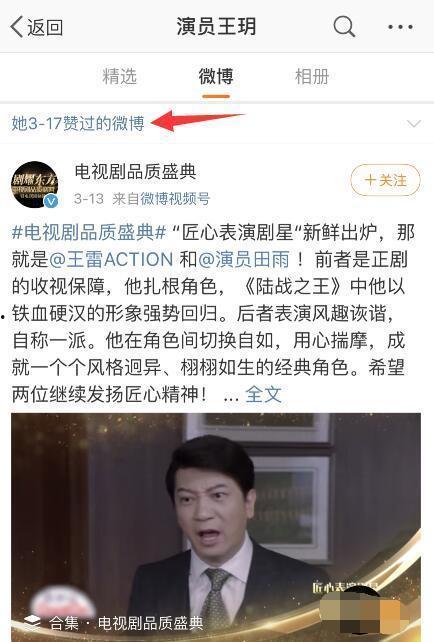
Task: Open the three-dots more options menu
Action: [400, 27]
